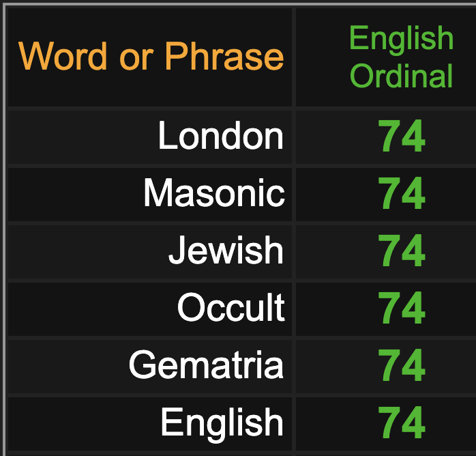Select the word 'Jewish' in table
Viewport: 476px width, 456px height.
(x=226, y=251)
